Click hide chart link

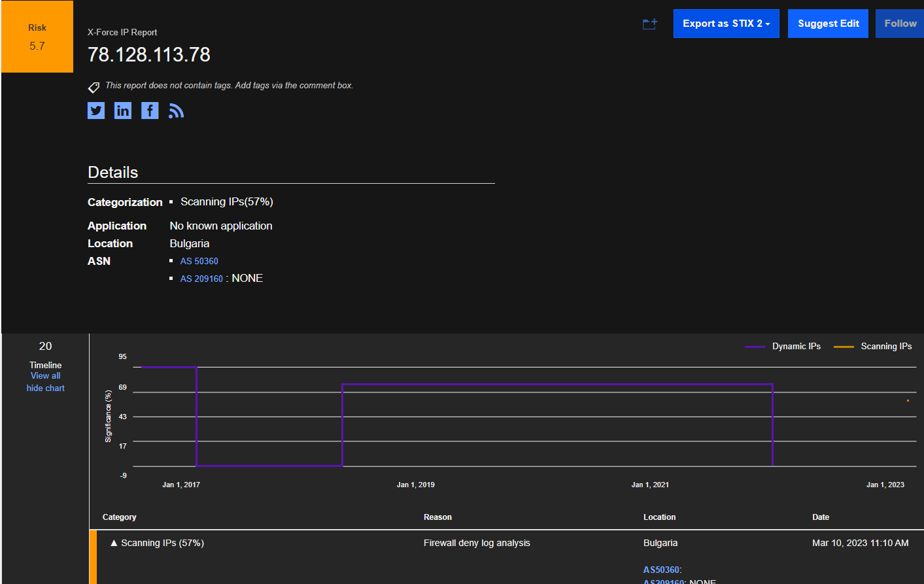(x=46, y=388)
